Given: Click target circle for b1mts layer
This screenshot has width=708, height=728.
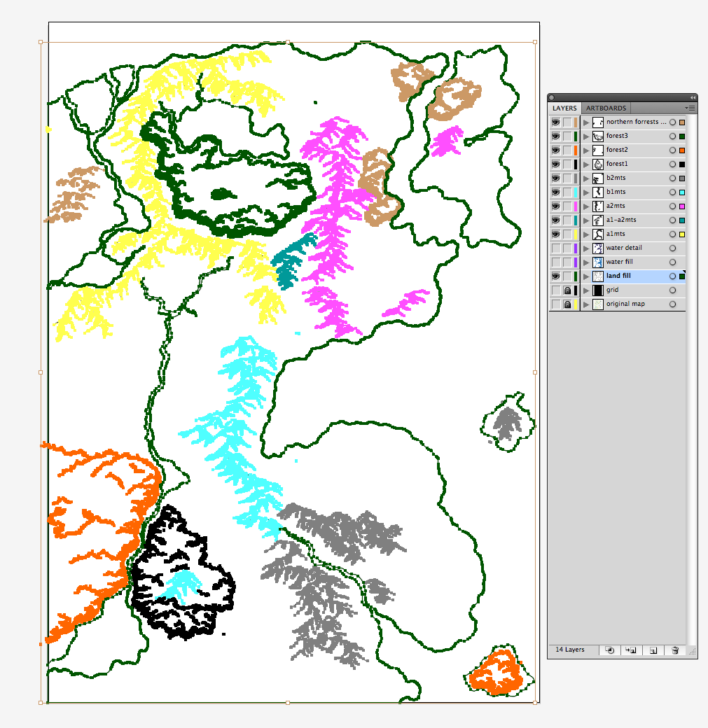Looking at the screenshot, I should pos(672,192).
